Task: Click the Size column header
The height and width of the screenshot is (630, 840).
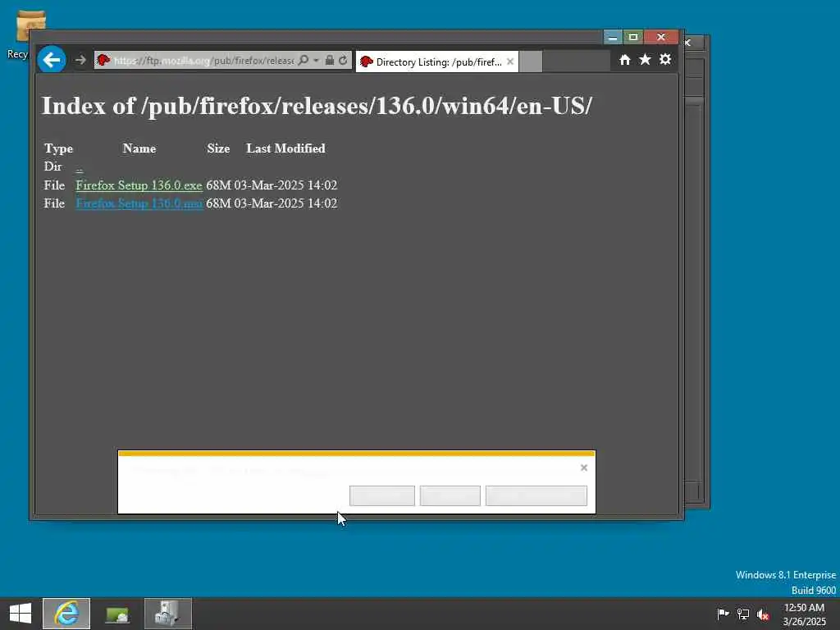Action: click(x=218, y=148)
